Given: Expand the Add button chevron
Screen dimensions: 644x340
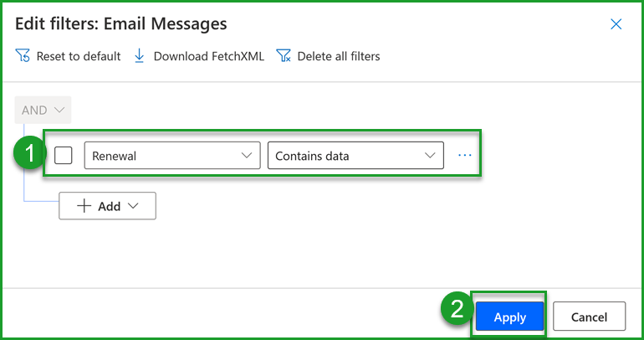Looking at the screenshot, I should 134,206.
